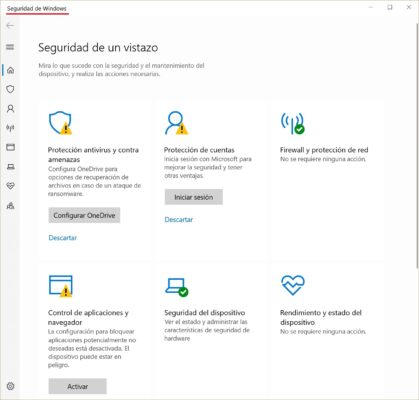Maximize the Seguridad de Windows window
Viewport: 419px width, 400px height.
click(390, 7)
